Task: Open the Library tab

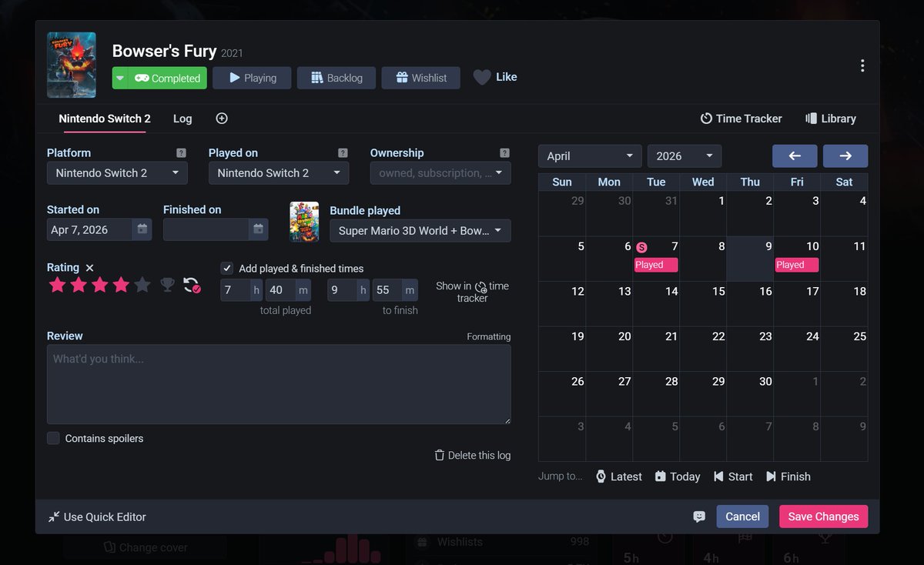Action: [831, 119]
